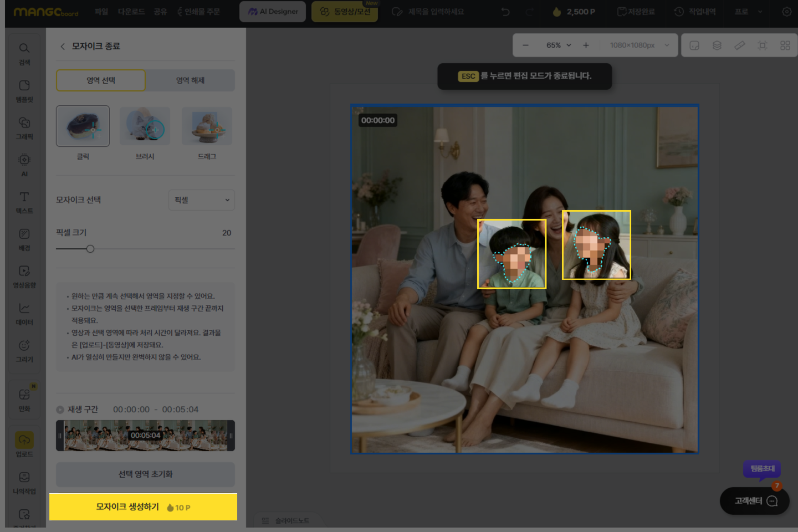
Task: Open the 고객센터 customer center chat
Action: point(755,501)
